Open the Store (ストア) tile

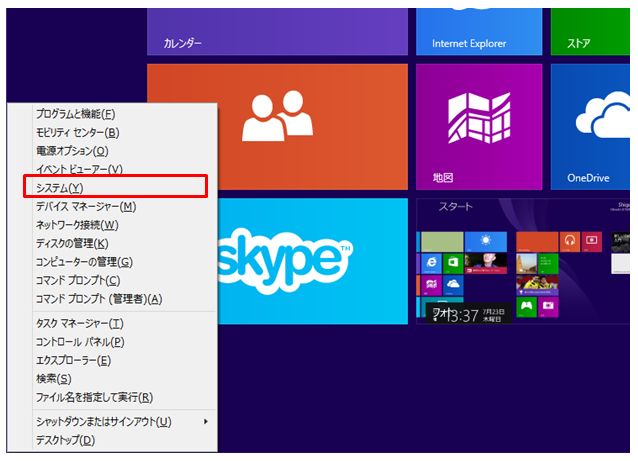pyautogui.click(x=594, y=28)
